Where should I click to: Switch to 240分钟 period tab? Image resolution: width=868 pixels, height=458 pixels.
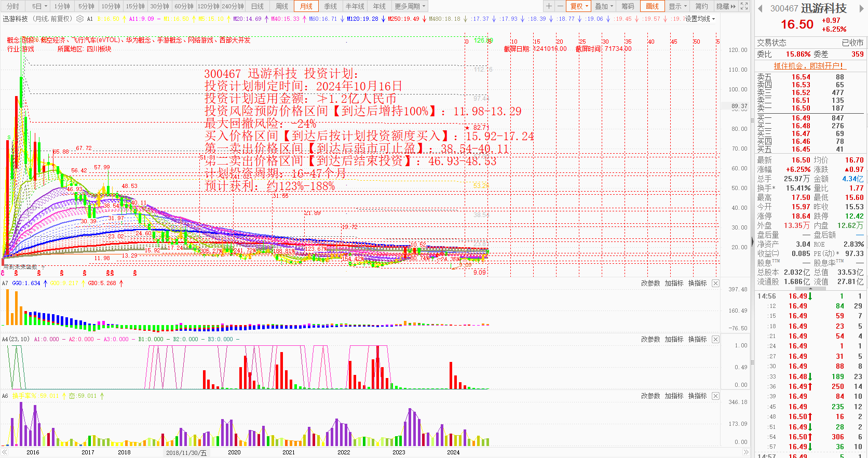(233, 6)
